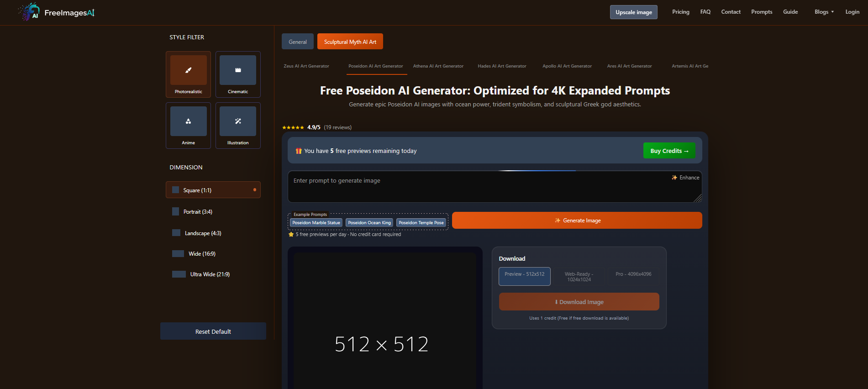Click the prompt box resize handle

point(698,199)
